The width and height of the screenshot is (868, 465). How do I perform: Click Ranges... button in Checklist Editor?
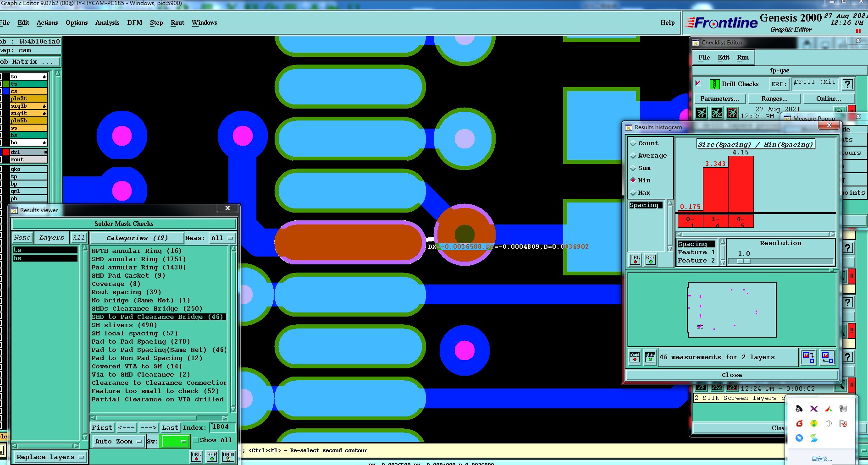774,99
